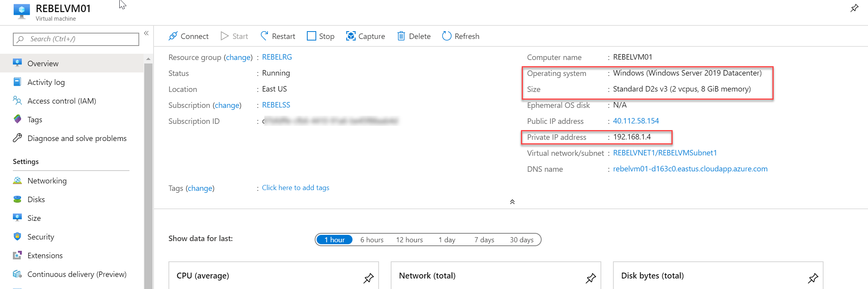Collapse the left navigation menu
Image resolution: width=868 pixels, height=289 pixels.
pos(146,33)
